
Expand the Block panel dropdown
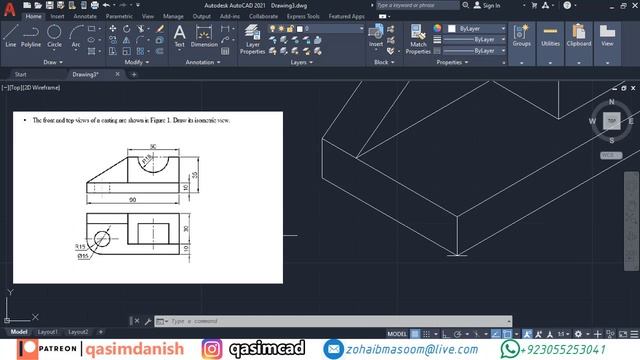click(x=384, y=62)
